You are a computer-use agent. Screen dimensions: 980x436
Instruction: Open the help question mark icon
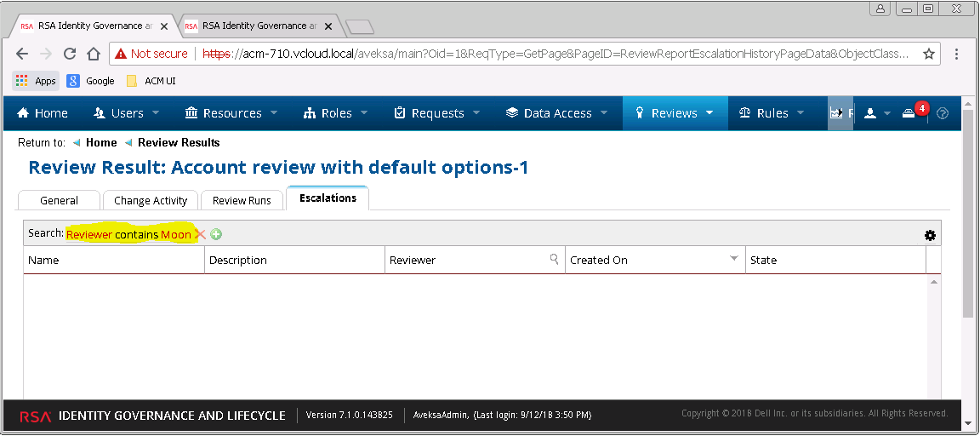(943, 113)
